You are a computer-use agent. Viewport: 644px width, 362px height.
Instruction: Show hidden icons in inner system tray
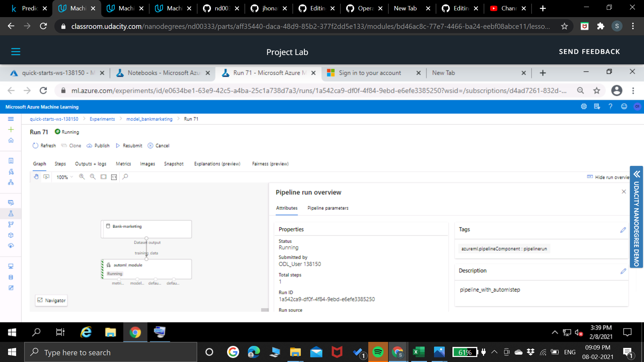(555, 332)
